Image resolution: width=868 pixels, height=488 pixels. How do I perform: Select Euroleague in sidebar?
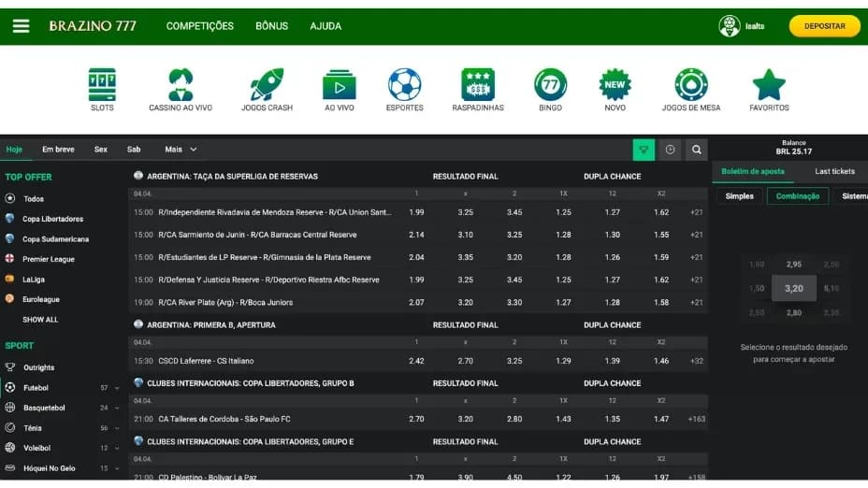(41, 299)
